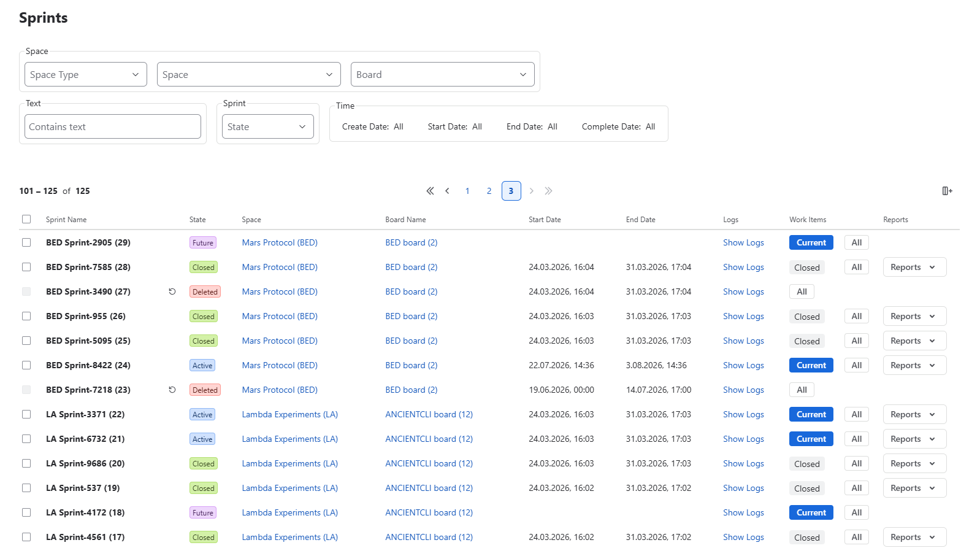Click All work items for BED Sprint-3490

click(802, 291)
